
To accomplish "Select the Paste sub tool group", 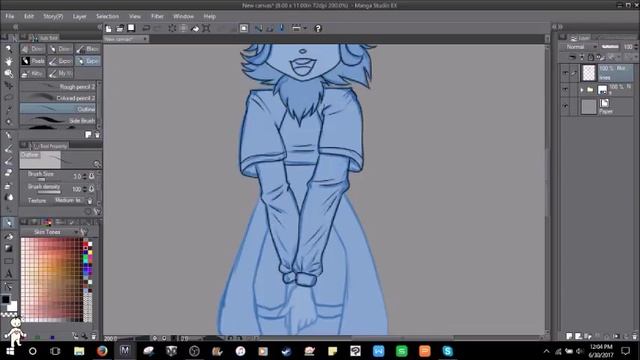I will point(33,61).
